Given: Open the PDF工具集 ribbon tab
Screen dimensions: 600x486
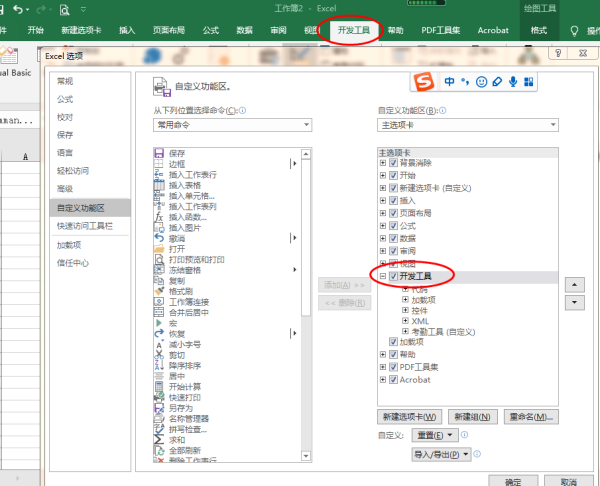Looking at the screenshot, I should (440, 30).
